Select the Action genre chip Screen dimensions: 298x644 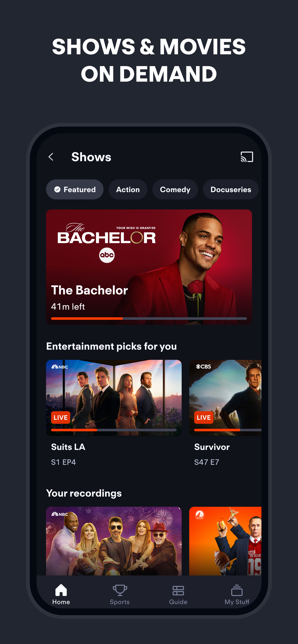[x=128, y=190]
